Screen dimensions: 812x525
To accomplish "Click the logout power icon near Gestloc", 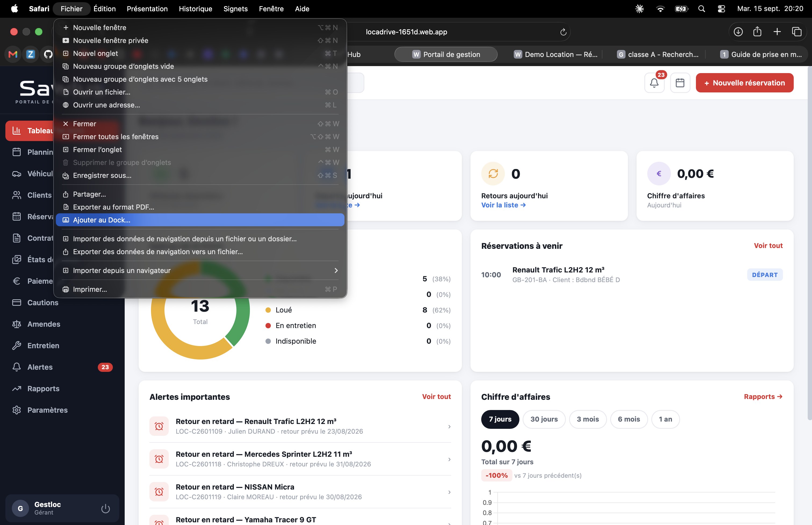I will [x=105, y=508].
